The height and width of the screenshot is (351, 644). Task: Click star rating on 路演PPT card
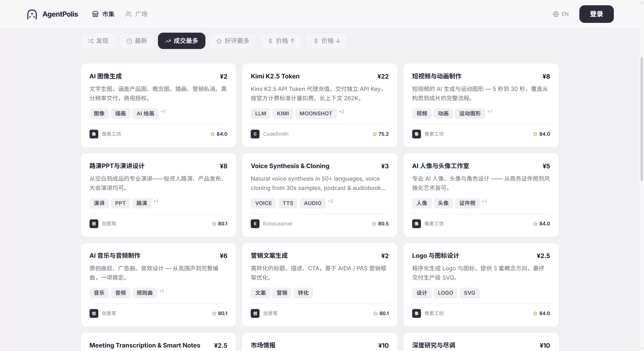point(220,224)
